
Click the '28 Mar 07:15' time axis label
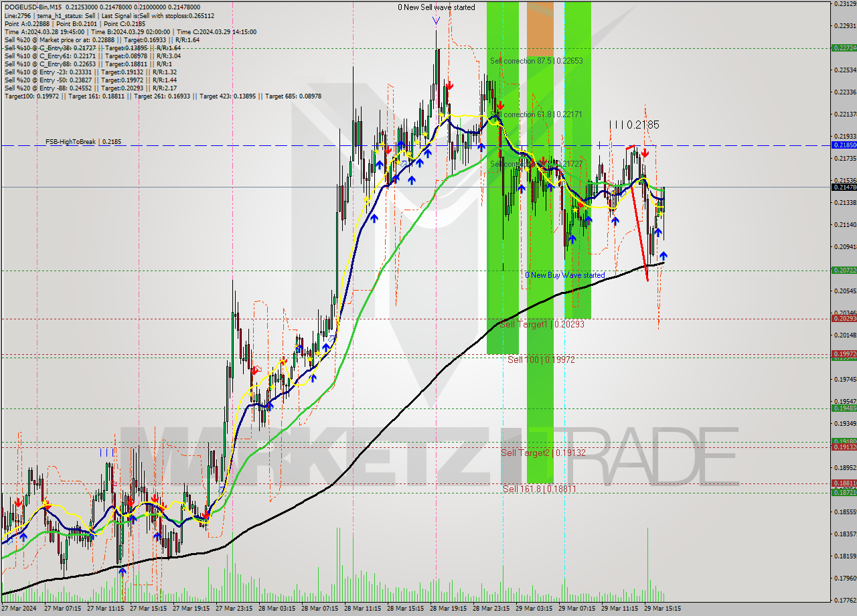coord(320,609)
